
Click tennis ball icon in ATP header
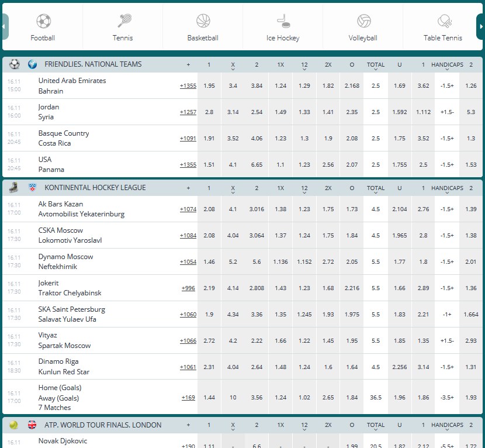pos(13,425)
